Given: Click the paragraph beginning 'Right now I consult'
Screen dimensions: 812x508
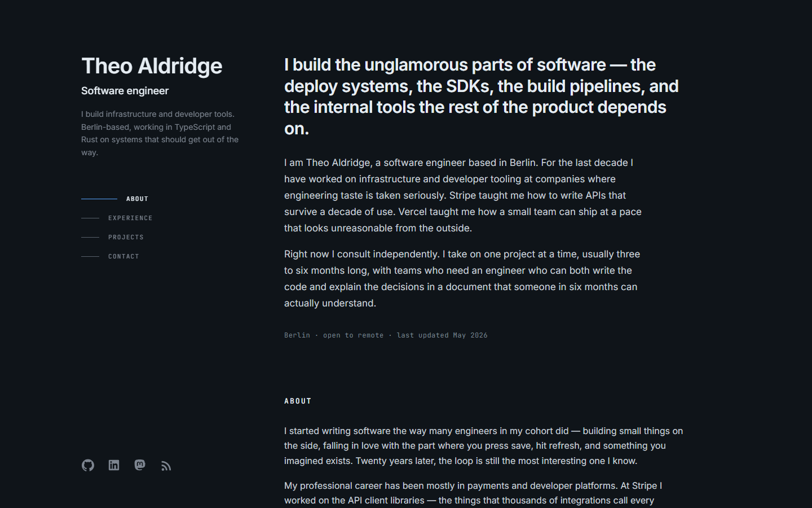Looking at the screenshot, I should [x=462, y=279].
